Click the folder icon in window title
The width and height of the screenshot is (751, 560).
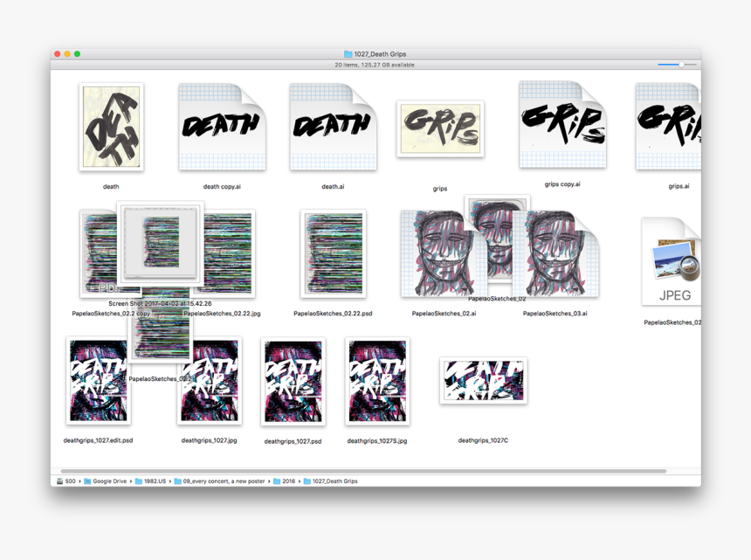pos(348,54)
